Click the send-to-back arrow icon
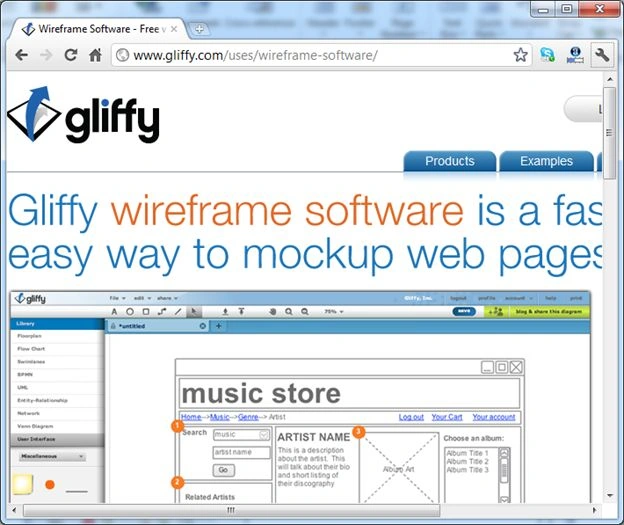 tap(225, 312)
